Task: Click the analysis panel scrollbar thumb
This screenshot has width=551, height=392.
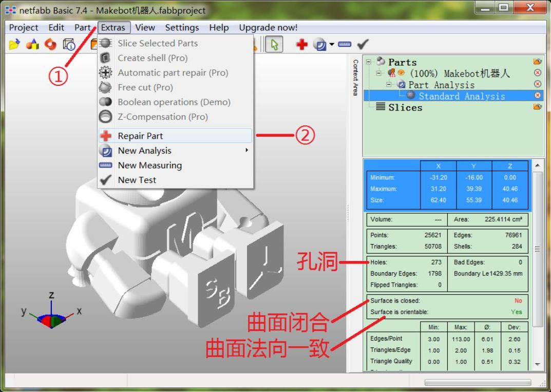Action: (538, 249)
